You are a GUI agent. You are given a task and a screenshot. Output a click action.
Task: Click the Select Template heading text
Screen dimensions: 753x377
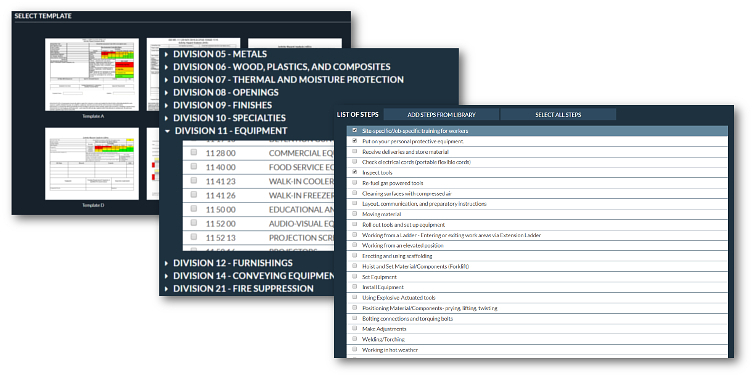[43, 16]
